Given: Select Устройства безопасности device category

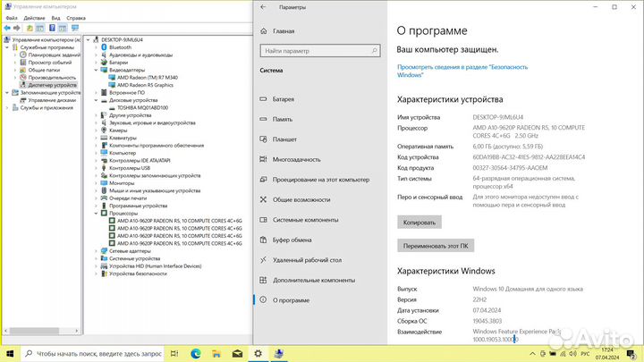Looking at the screenshot, I should (138, 274).
